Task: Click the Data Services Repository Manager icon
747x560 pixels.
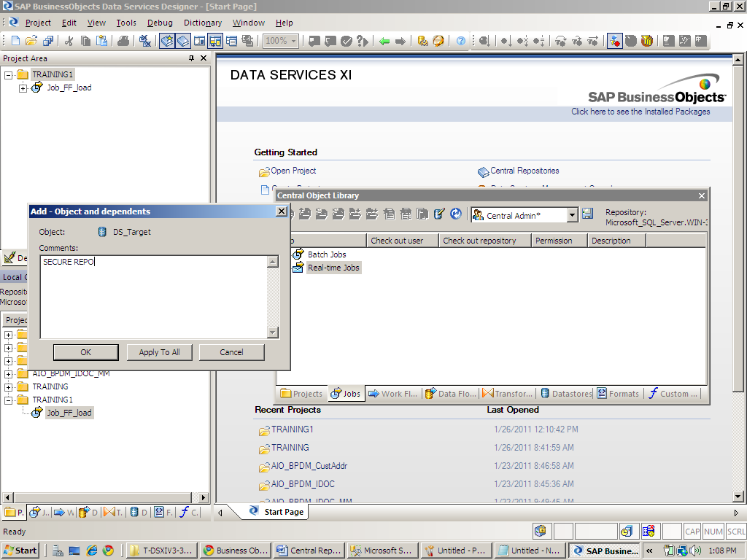Action: tap(422, 41)
